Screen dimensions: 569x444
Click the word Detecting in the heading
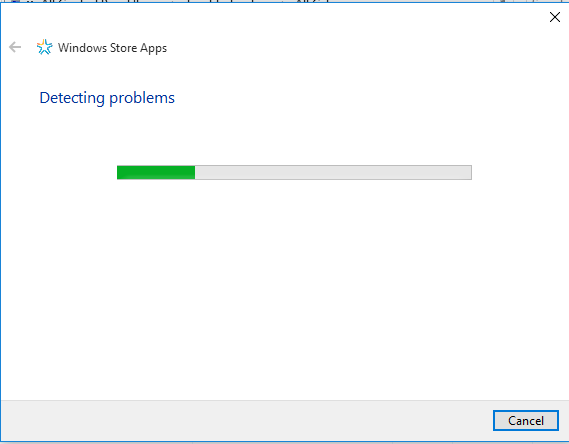72,98
